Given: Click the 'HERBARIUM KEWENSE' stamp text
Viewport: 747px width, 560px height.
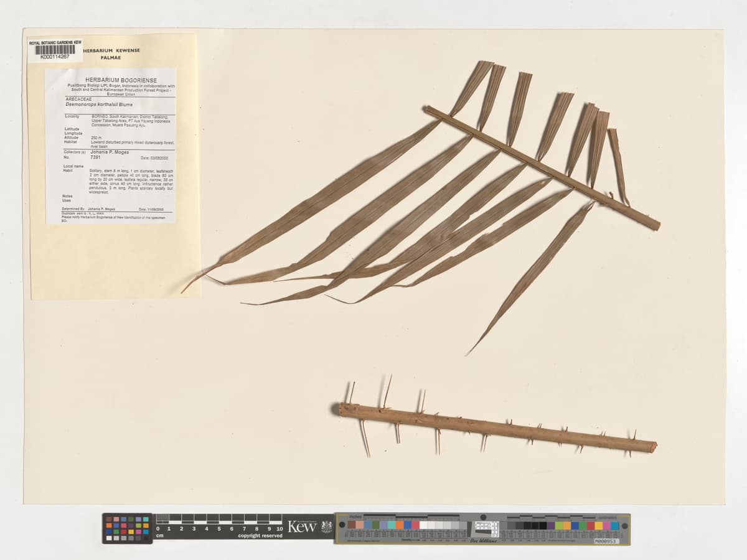Looking at the screenshot, I should (x=111, y=50).
